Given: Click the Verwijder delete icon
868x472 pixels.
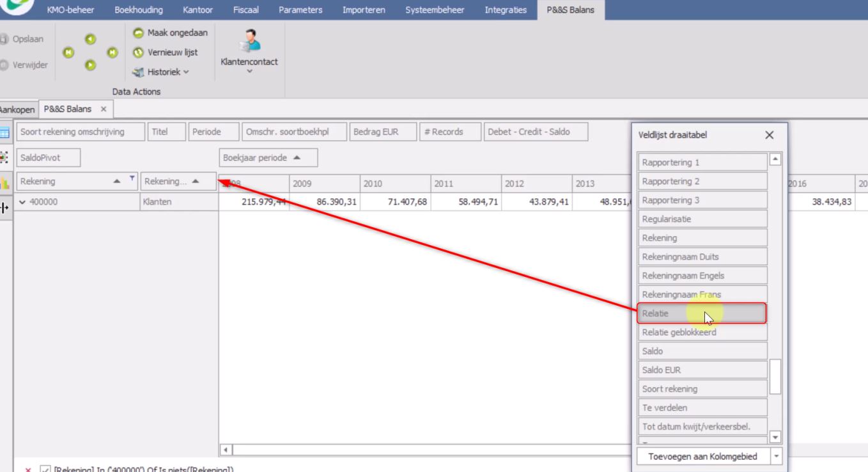Looking at the screenshot, I should (4, 65).
